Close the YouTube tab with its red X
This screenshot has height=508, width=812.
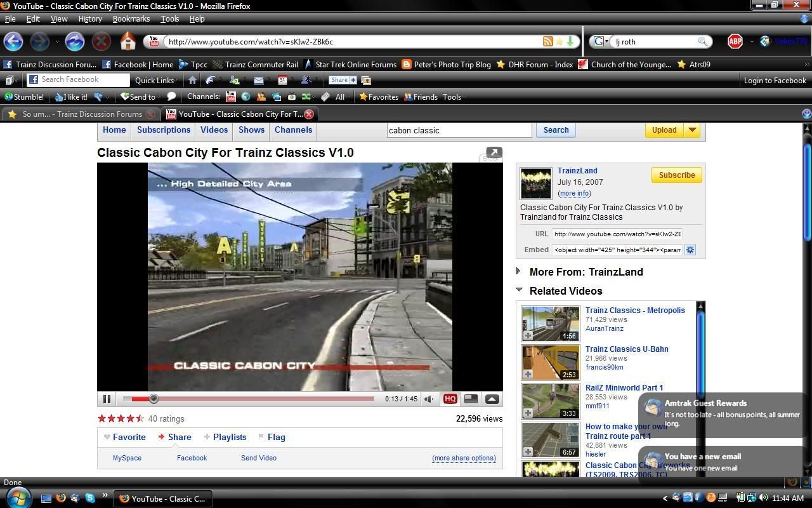click(309, 114)
